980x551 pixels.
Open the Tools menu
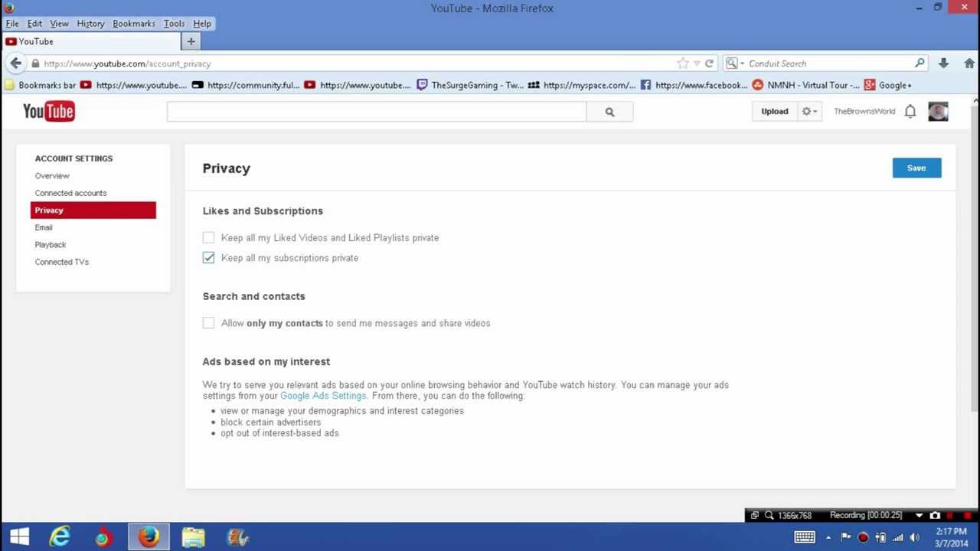(x=174, y=24)
